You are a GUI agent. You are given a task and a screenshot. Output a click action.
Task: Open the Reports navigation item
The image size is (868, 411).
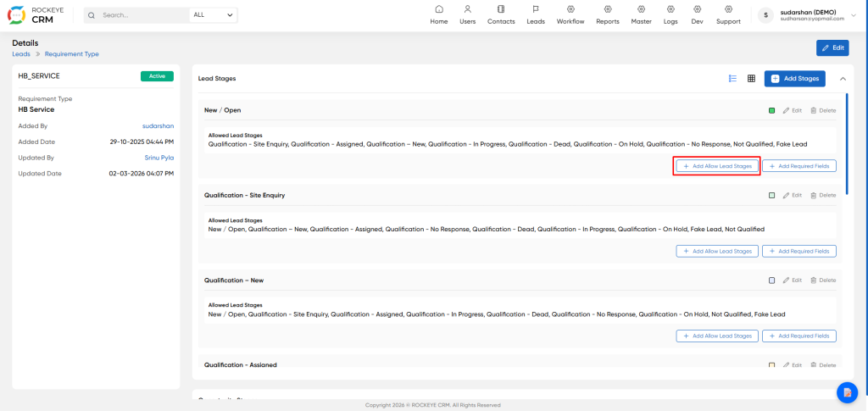pyautogui.click(x=607, y=15)
